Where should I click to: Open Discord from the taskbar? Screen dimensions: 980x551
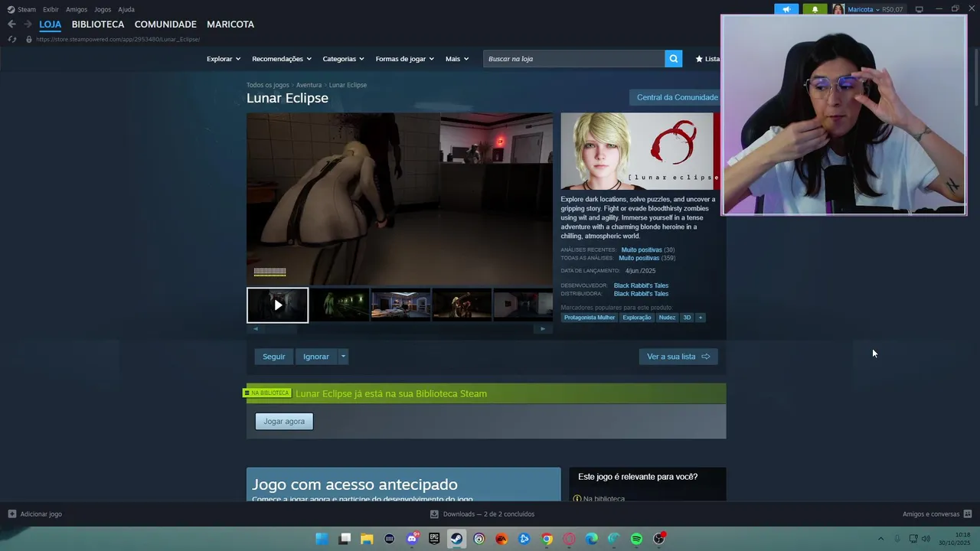point(412,539)
